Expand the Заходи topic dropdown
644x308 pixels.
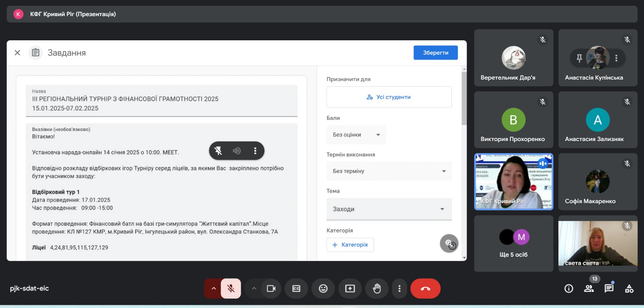(389, 209)
